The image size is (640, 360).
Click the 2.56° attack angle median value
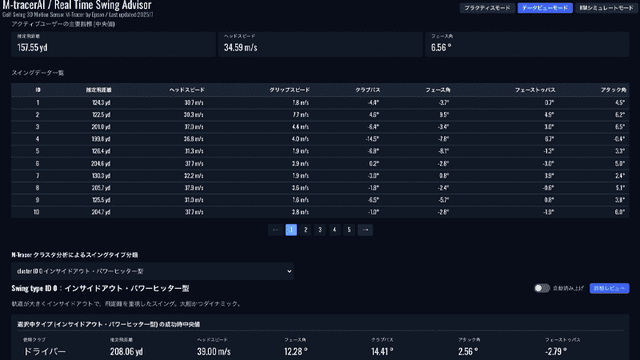pyautogui.click(x=468, y=351)
